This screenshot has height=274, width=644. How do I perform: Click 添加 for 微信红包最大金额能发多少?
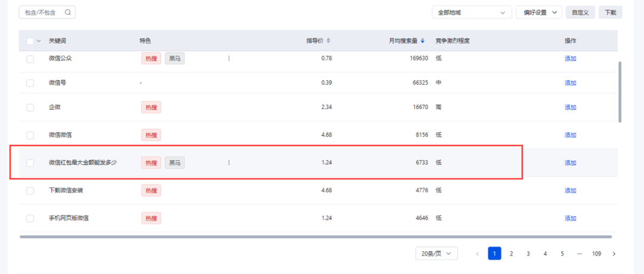tap(571, 163)
